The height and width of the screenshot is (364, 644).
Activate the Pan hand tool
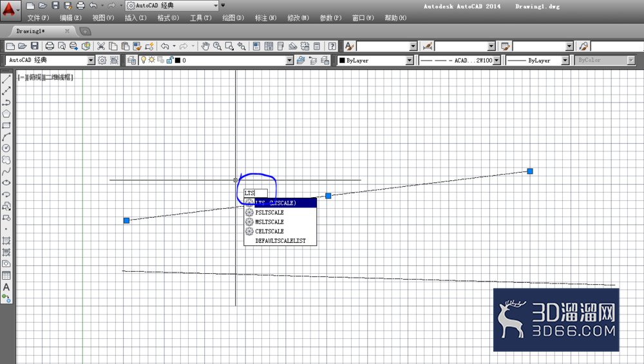(205, 46)
